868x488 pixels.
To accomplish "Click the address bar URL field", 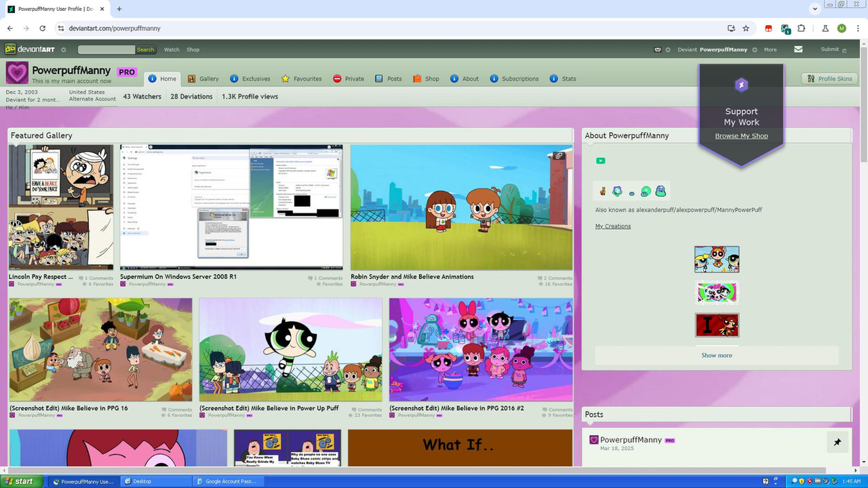I will click(x=393, y=28).
